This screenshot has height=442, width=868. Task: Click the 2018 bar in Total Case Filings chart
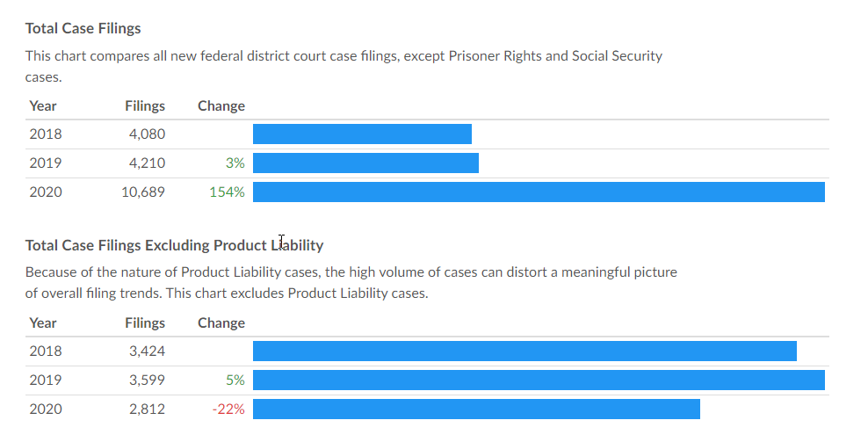(x=362, y=134)
